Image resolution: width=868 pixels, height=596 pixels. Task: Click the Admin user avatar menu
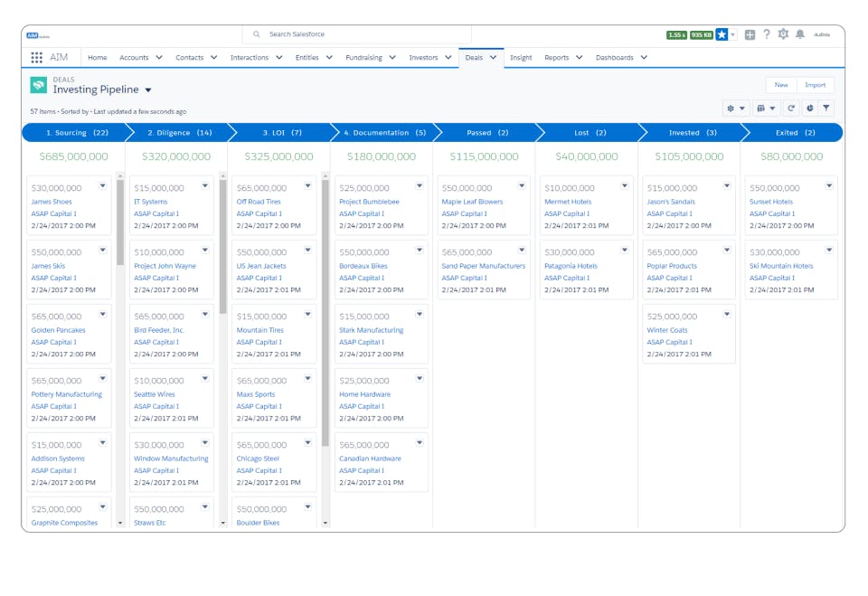[x=823, y=34]
